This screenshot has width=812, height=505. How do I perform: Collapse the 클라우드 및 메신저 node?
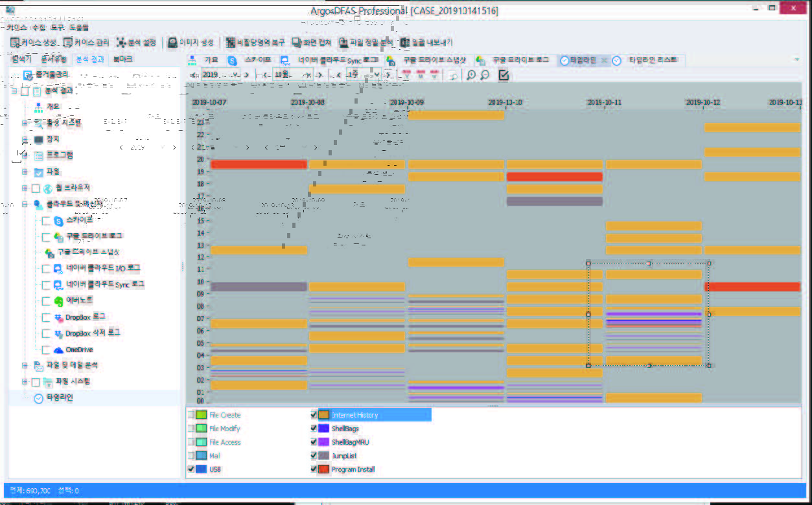point(25,204)
